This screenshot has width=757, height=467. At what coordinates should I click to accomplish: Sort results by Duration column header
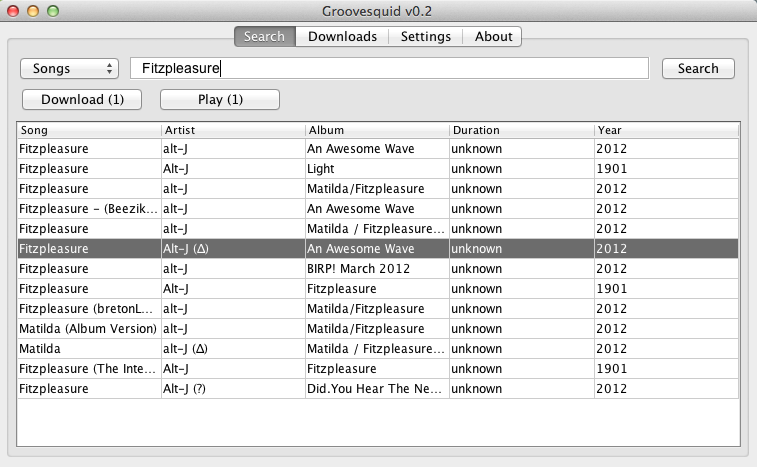(x=522, y=130)
